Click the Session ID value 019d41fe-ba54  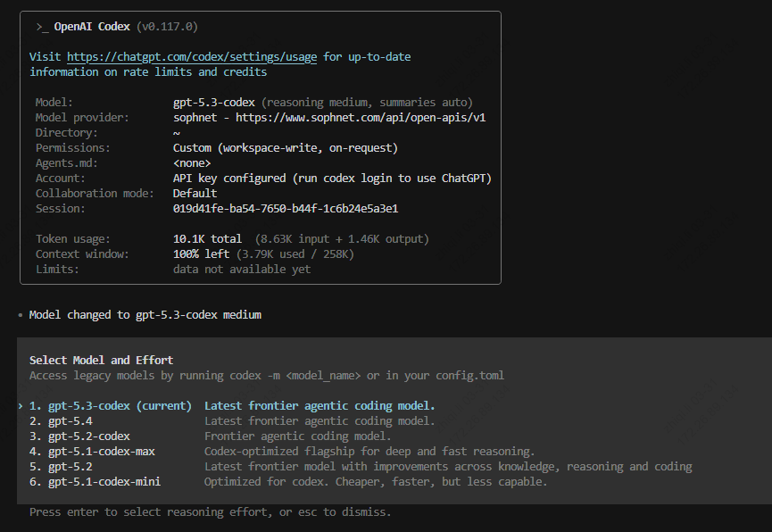click(285, 209)
